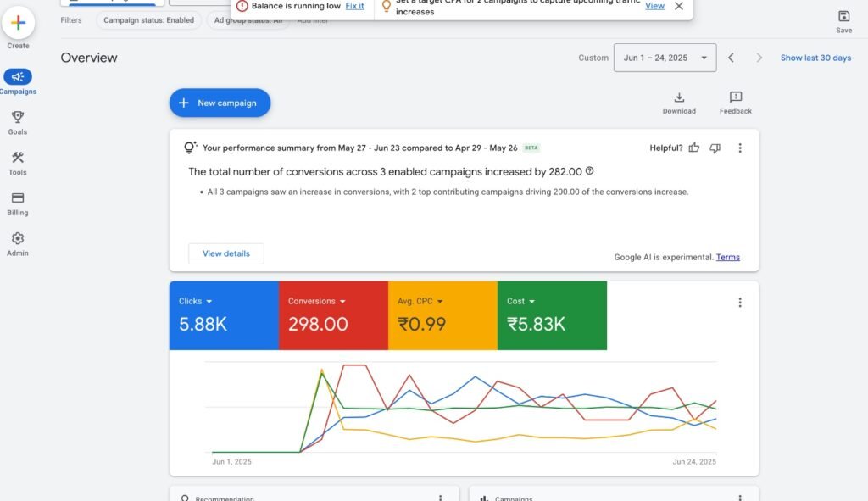Open Recommendation card options menu
The height and width of the screenshot is (501, 868).
[440, 498]
